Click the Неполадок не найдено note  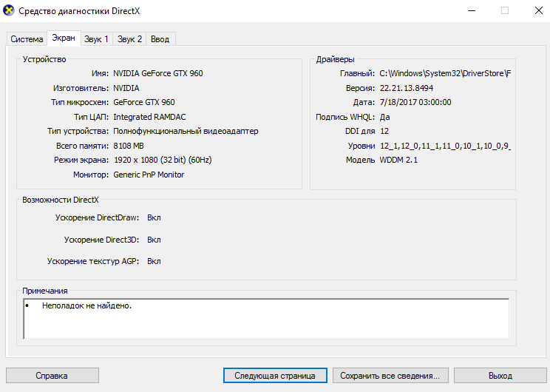86,305
